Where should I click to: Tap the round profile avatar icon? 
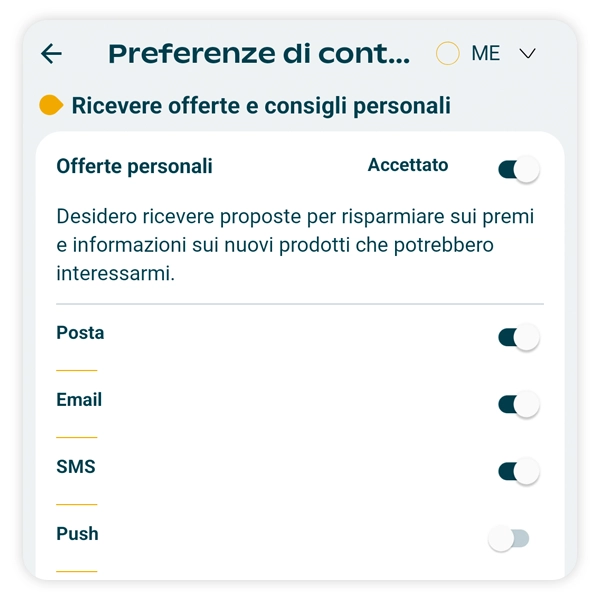[x=448, y=54]
